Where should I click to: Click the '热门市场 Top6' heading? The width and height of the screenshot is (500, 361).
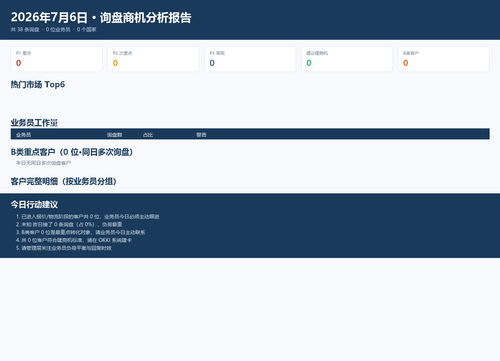tap(38, 85)
